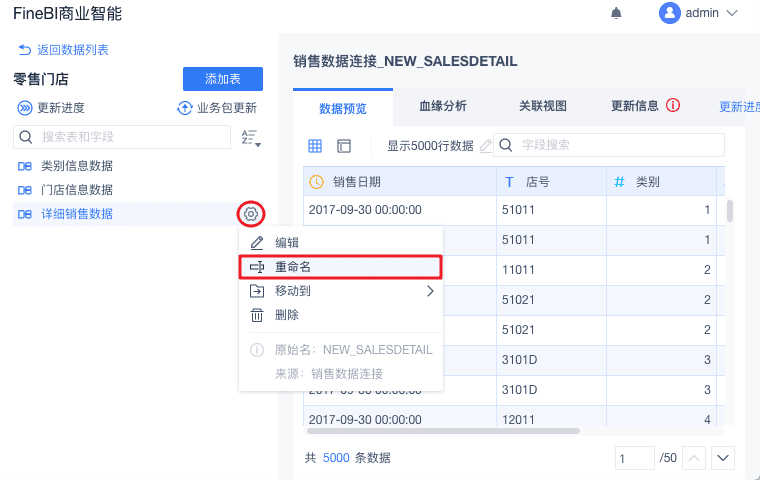
Task: Select the 门店信息数据 table
Action: pyautogui.click(x=77, y=189)
